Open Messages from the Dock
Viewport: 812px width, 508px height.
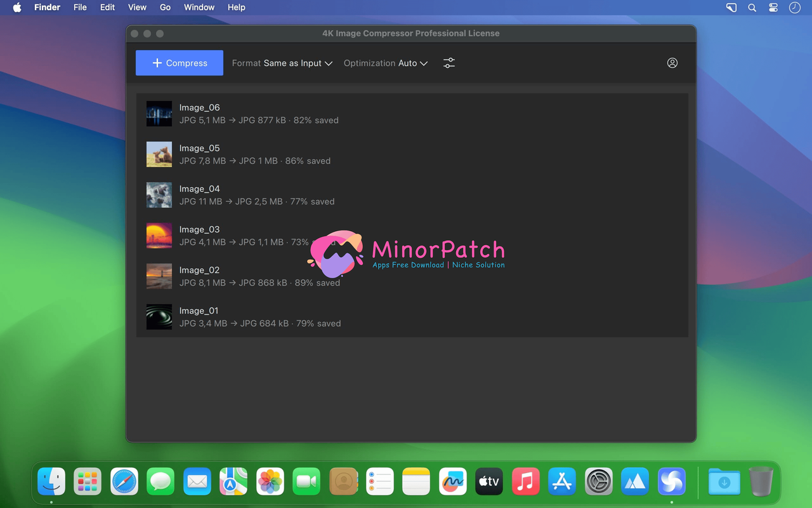point(160,482)
